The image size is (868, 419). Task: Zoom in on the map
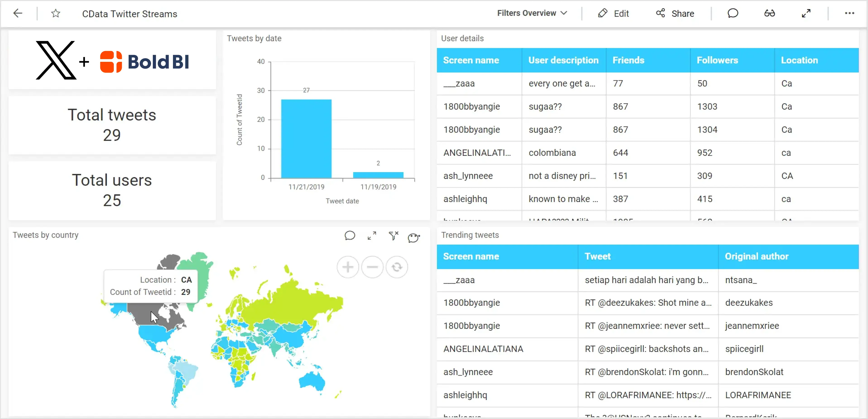[x=348, y=267]
